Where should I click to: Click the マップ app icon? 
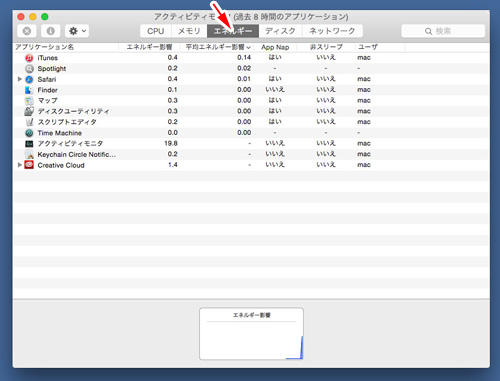tap(29, 101)
